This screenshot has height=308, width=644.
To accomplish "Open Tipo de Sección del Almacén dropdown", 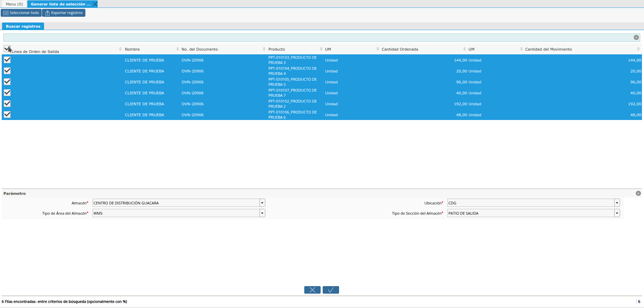I will (617, 213).
